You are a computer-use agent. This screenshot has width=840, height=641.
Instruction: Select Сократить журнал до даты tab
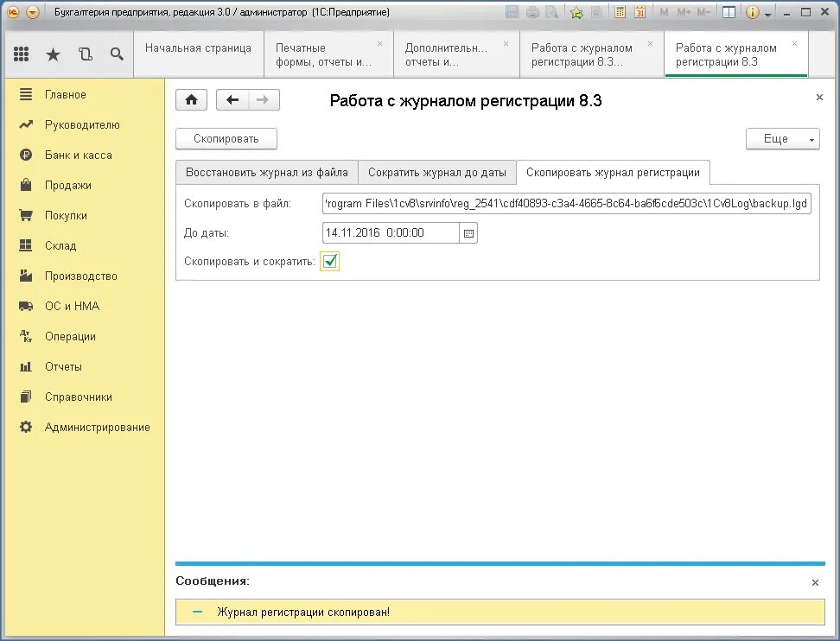pyautogui.click(x=437, y=173)
